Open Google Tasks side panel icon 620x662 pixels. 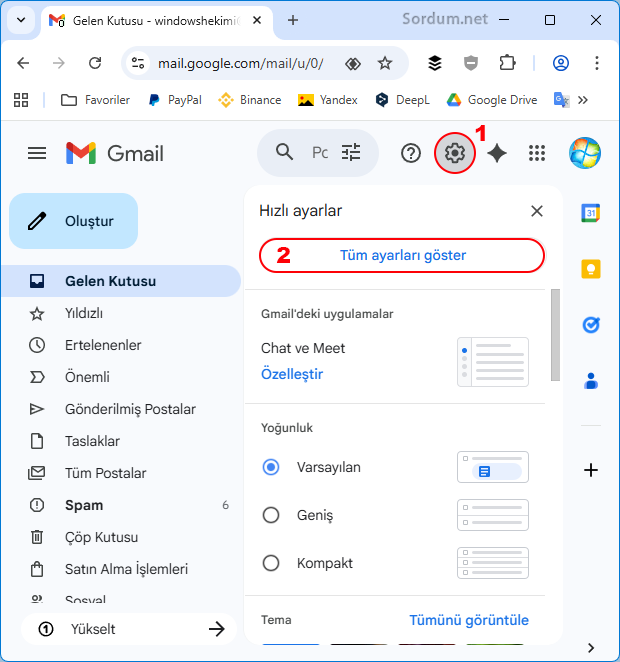[591, 325]
